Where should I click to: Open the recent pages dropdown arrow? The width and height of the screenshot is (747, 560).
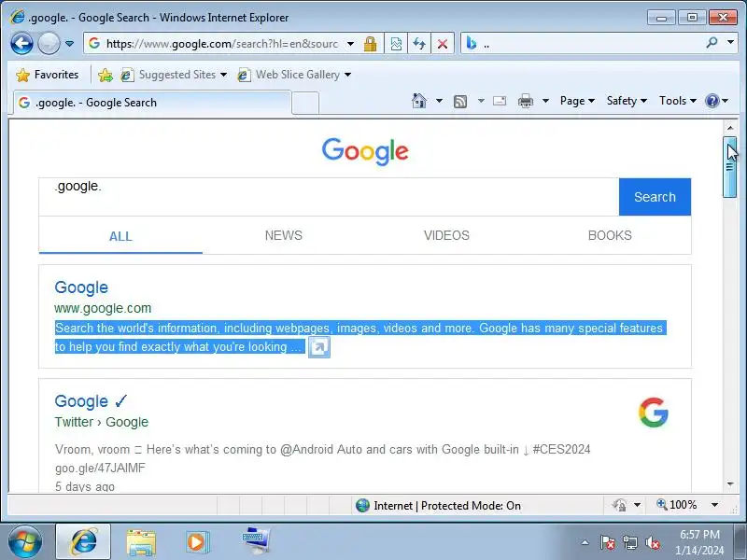pyautogui.click(x=69, y=44)
